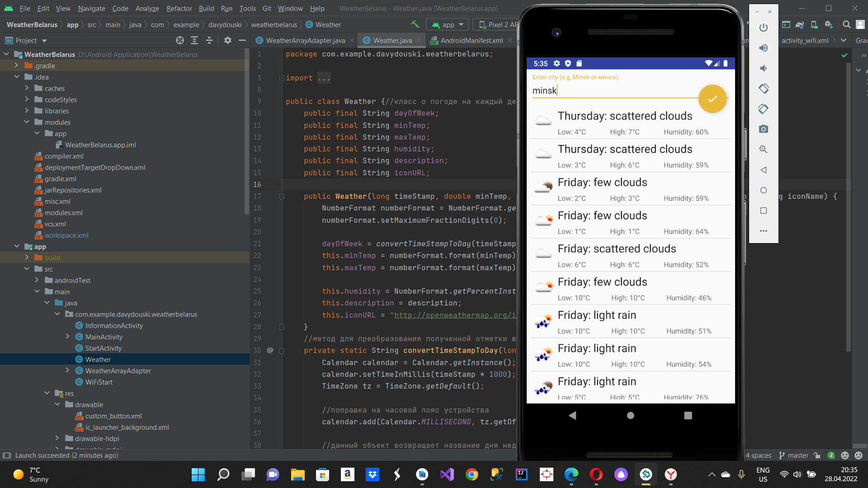Switch to WeatherArrayAdapter.java tab

coord(305,40)
